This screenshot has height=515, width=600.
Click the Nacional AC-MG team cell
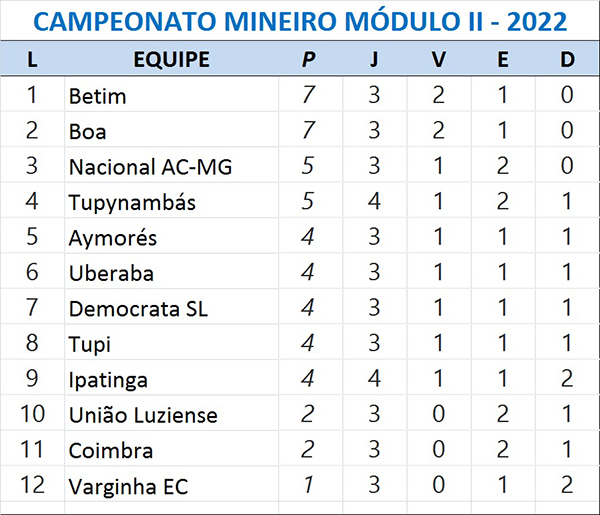click(x=150, y=167)
